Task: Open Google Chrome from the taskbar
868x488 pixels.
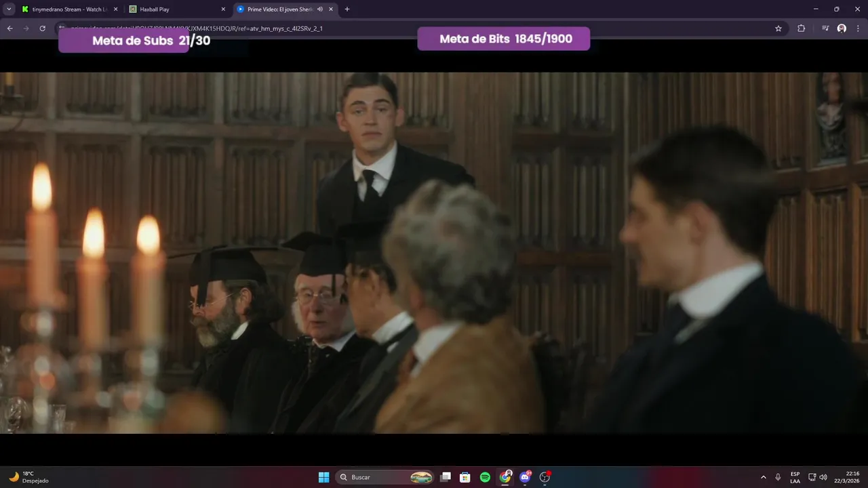Action: coord(505,477)
